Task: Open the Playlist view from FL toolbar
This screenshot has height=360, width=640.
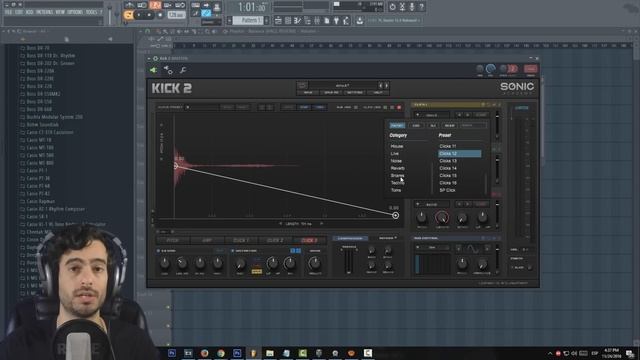Action: click(x=278, y=20)
